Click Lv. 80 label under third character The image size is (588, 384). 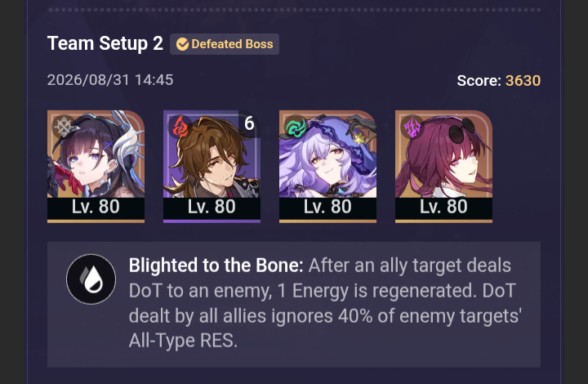tap(327, 207)
